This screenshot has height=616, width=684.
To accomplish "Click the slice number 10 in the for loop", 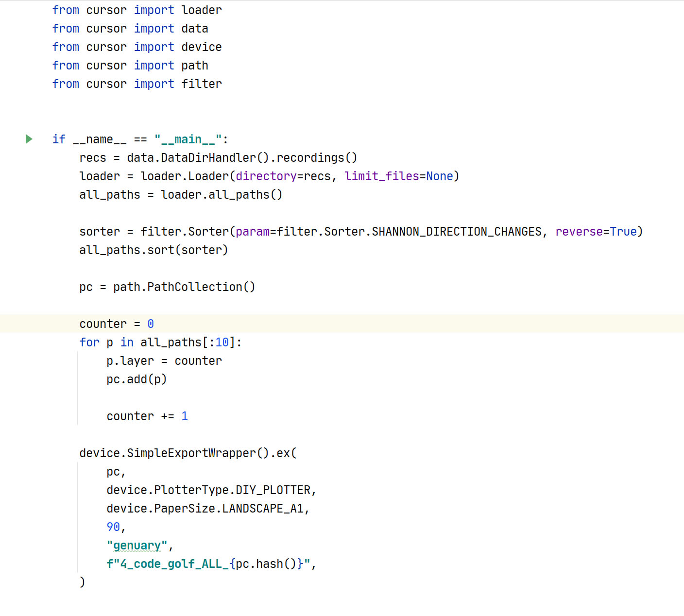I will point(222,342).
